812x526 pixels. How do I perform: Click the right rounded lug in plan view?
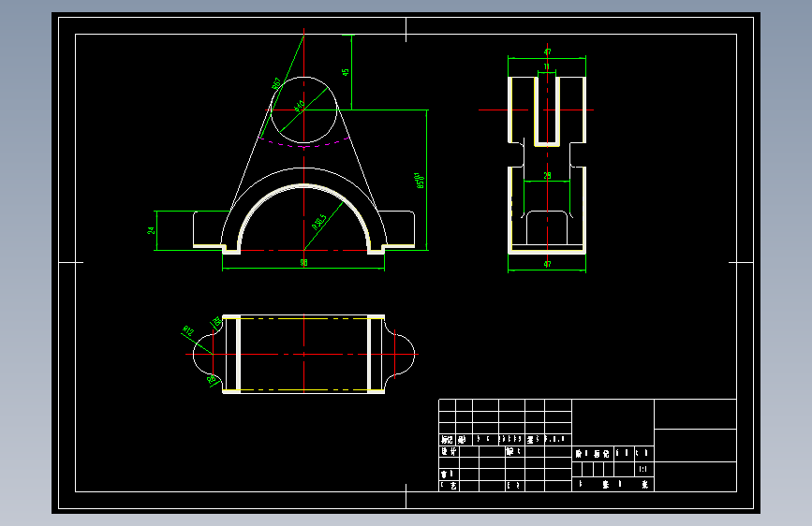pyautogui.click(x=400, y=354)
